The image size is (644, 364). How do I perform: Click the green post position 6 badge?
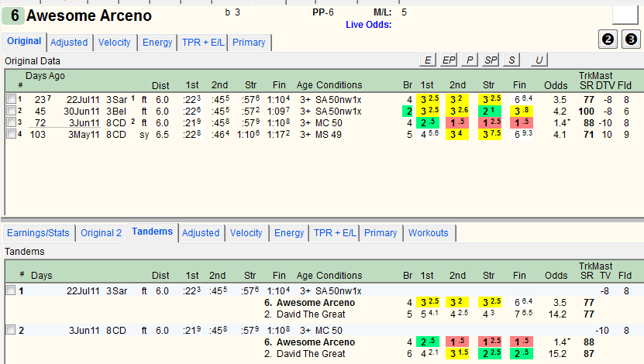(x=13, y=15)
